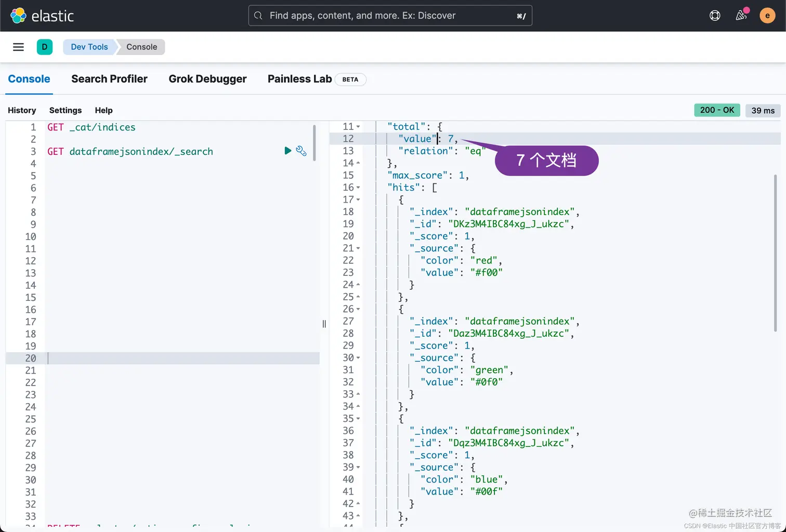Switch to the Console tab
The height and width of the screenshot is (532, 786).
click(x=29, y=79)
